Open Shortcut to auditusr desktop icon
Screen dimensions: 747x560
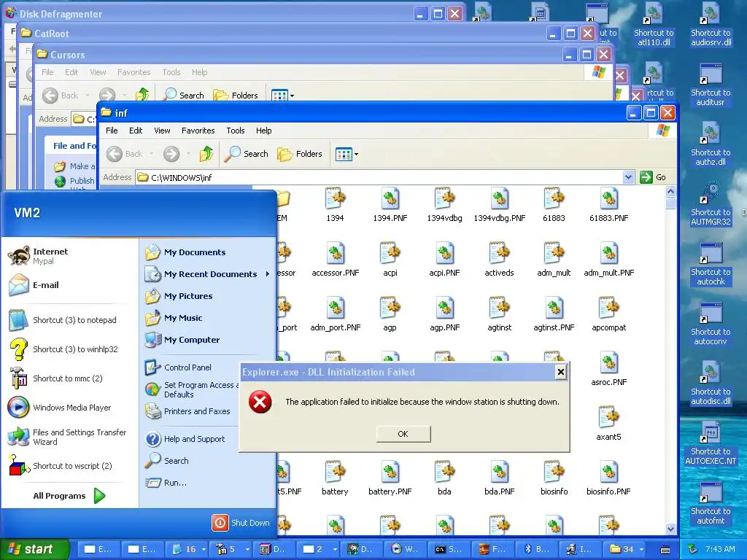click(x=711, y=84)
